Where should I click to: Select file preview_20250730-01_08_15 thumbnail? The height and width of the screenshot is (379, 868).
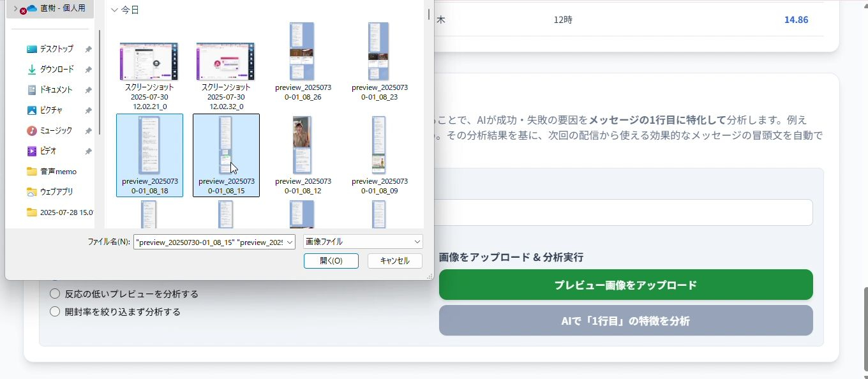tap(225, 145)
